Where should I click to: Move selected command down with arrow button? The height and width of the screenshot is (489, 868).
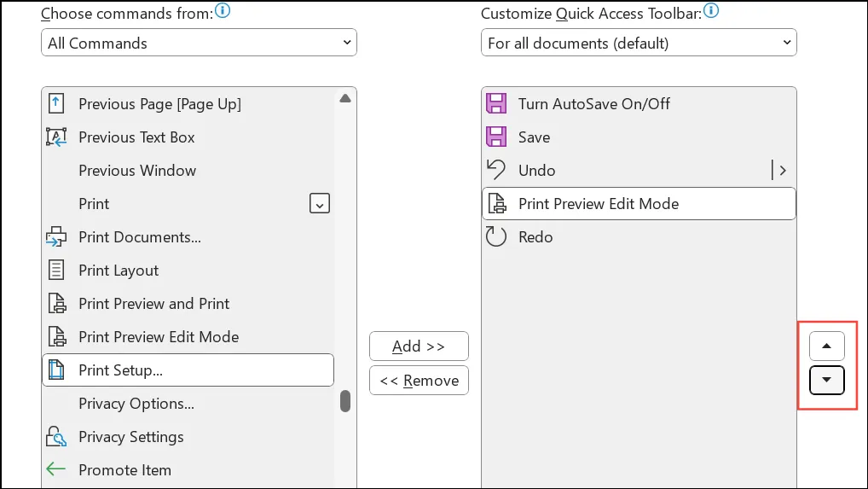tap(826, 380)
